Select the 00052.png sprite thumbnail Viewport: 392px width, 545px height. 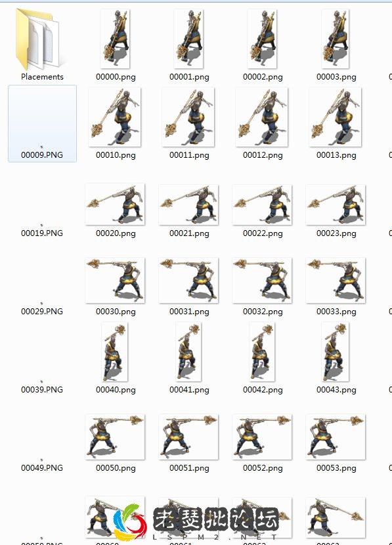(x=262, y=437)
